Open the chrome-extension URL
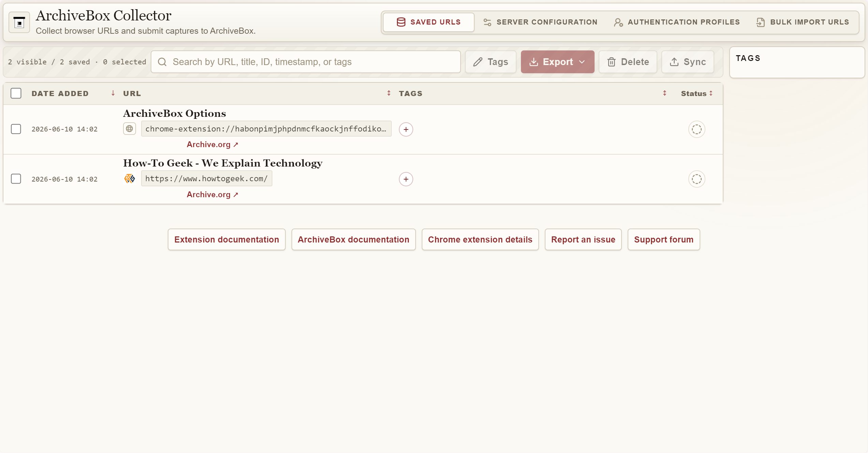Screen dimensions: 868x453 [x=266, y=129]
